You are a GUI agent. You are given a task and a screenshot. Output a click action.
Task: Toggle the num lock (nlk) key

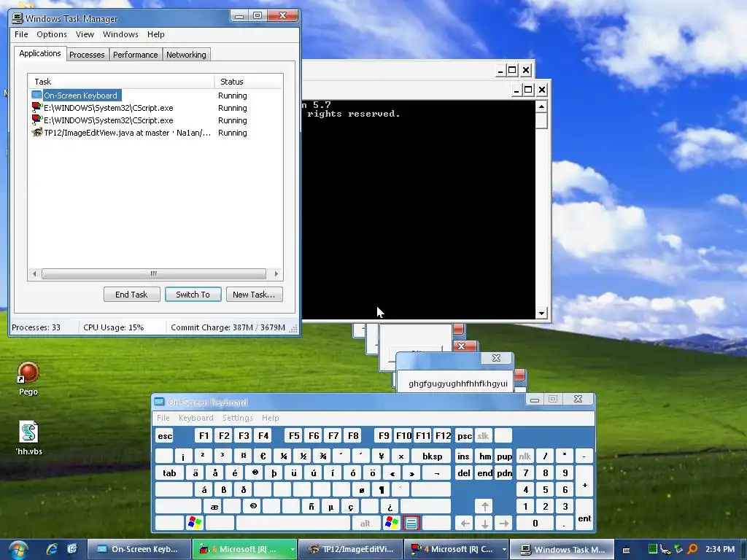[525, 456]
